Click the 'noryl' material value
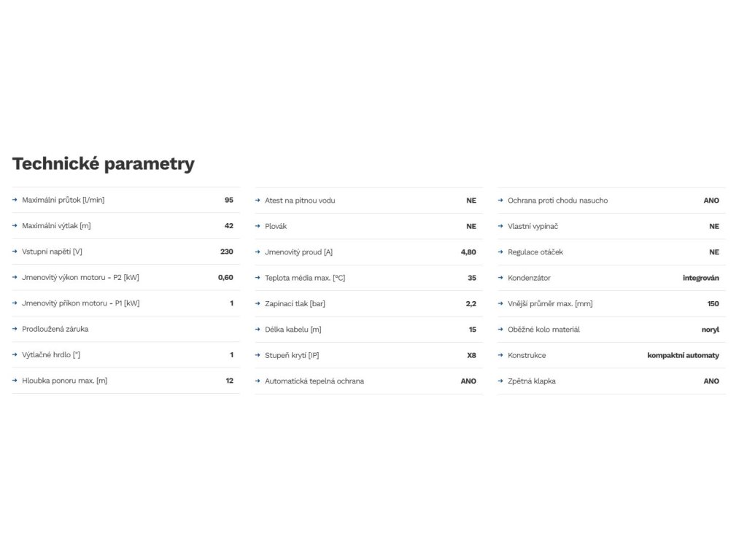 [x=710, y=330]
